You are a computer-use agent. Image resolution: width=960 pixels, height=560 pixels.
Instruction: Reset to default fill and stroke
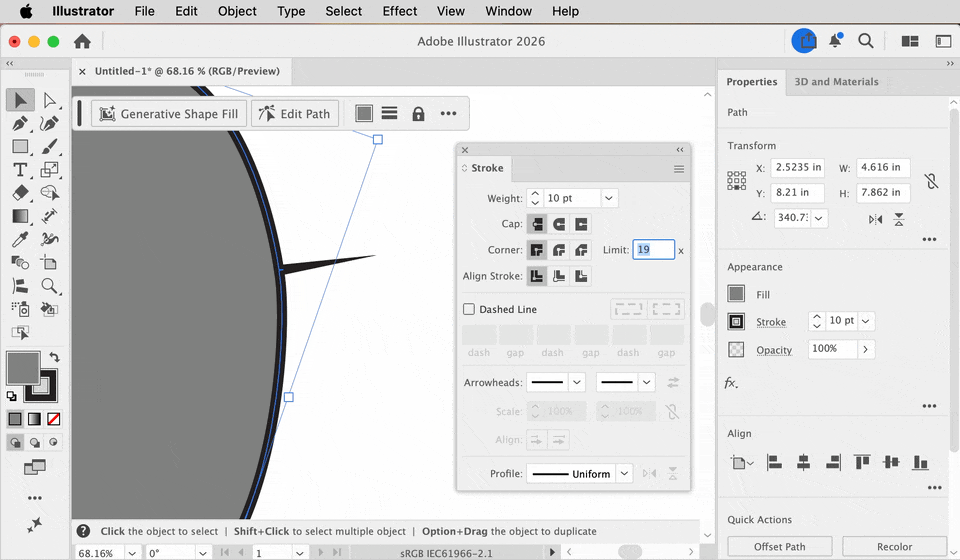[12, 396]
